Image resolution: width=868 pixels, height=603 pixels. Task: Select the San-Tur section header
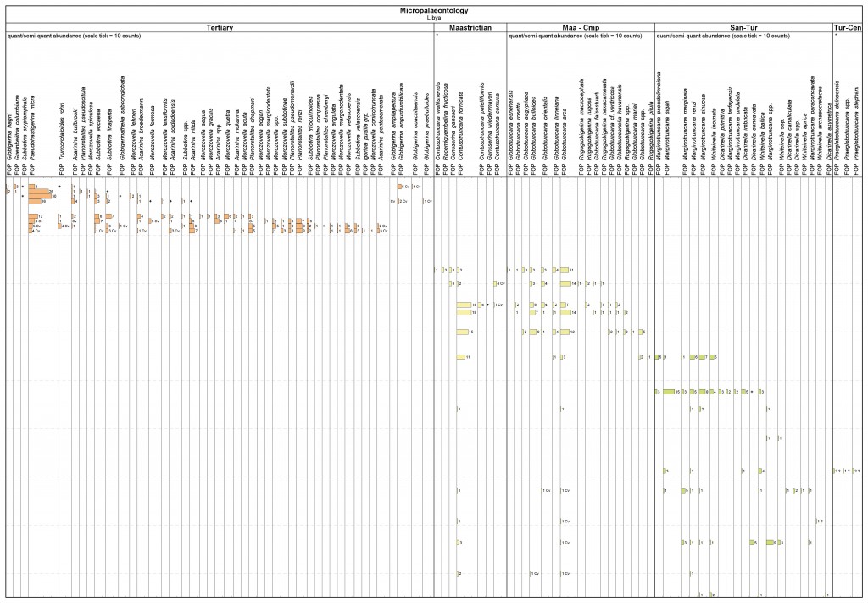tap(743, 28)
